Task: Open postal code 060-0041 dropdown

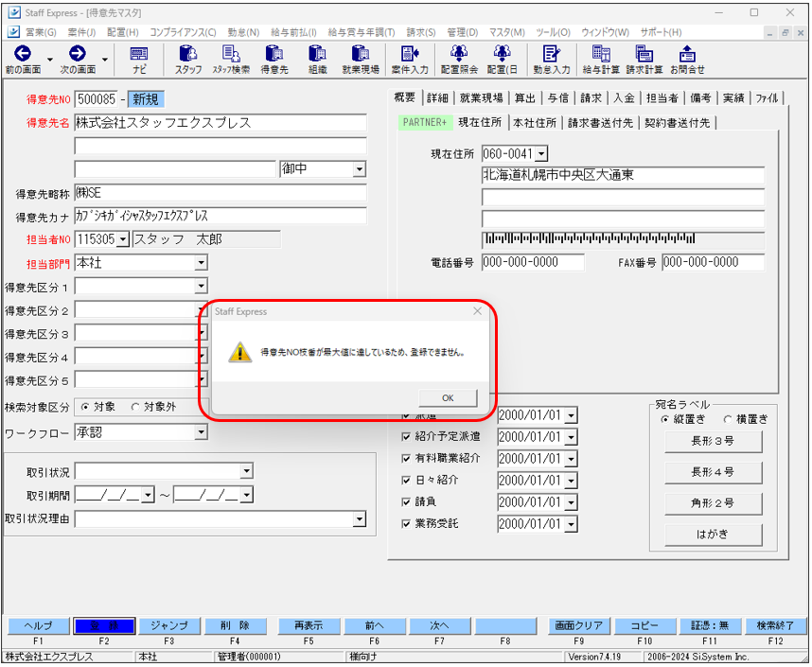Action: [541, 154]
